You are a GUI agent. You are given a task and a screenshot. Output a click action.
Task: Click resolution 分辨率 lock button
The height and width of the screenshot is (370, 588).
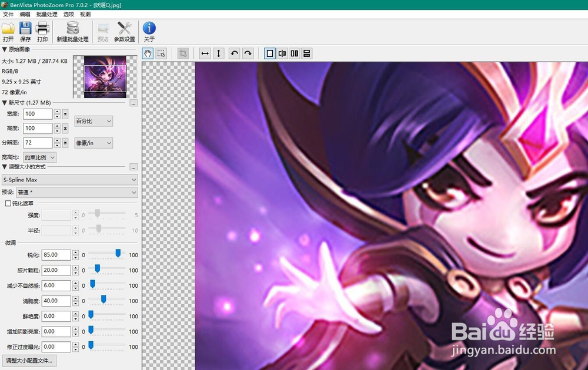[x=65, y=143]
